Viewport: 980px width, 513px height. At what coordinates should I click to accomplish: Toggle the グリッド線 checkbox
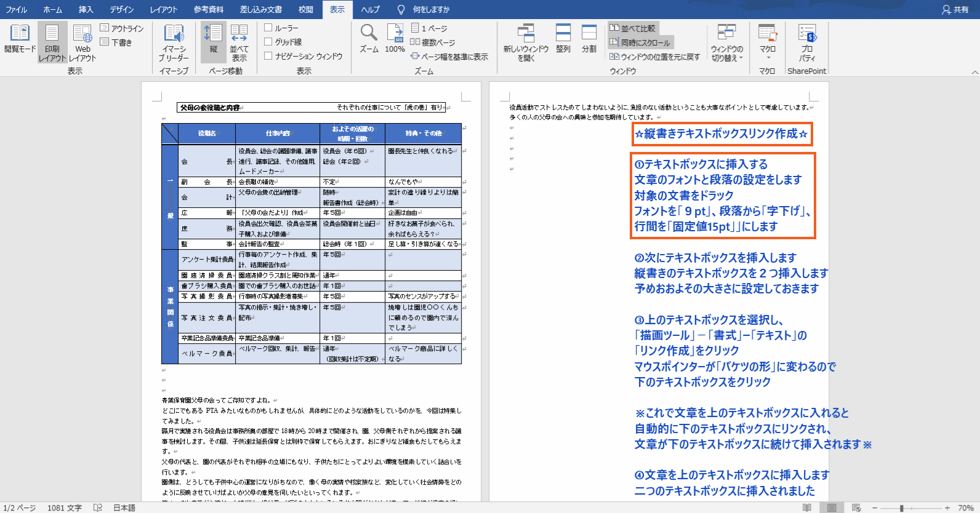(268, 42)
